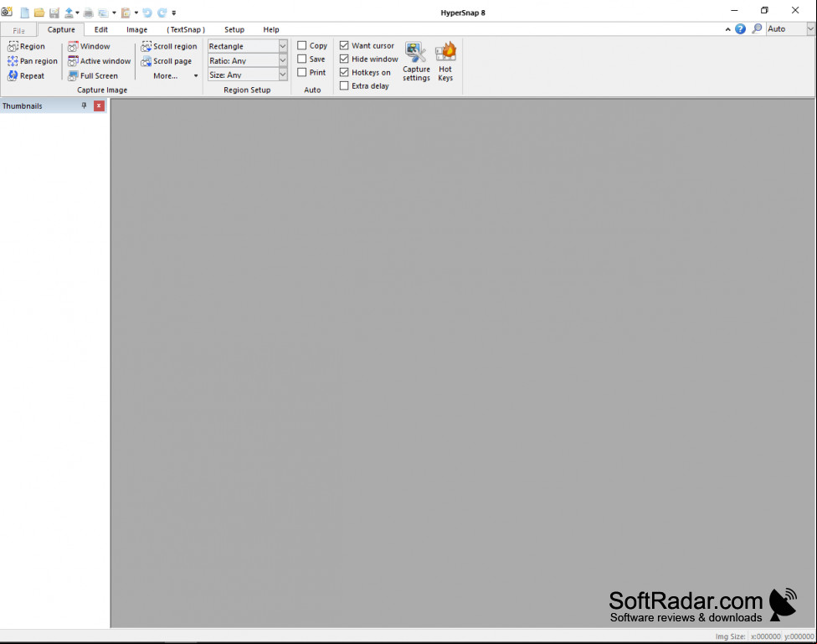This screenshot has height=644, width=817.
Task: Click the magnifier search icon
Action: coord(757,28)
